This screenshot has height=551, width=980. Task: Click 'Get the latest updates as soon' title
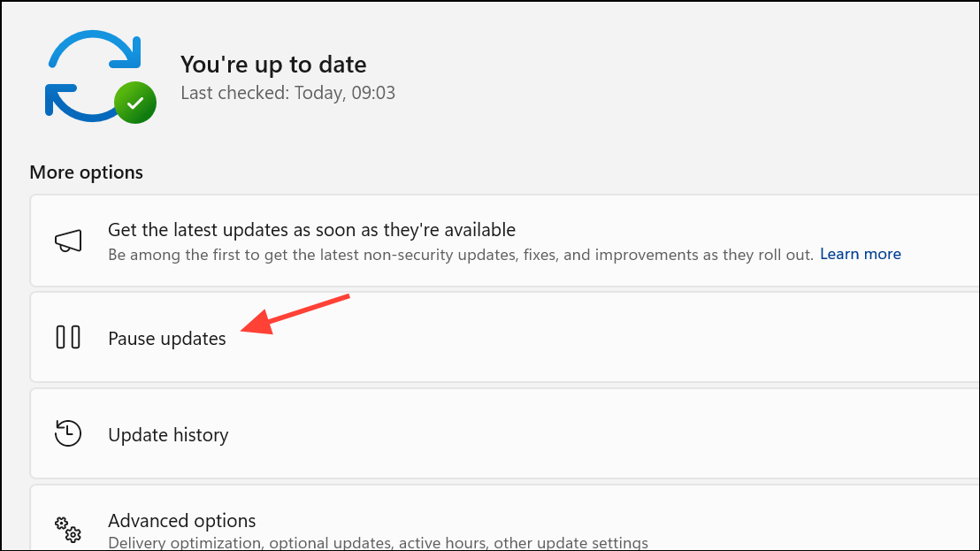coord(311,230)
